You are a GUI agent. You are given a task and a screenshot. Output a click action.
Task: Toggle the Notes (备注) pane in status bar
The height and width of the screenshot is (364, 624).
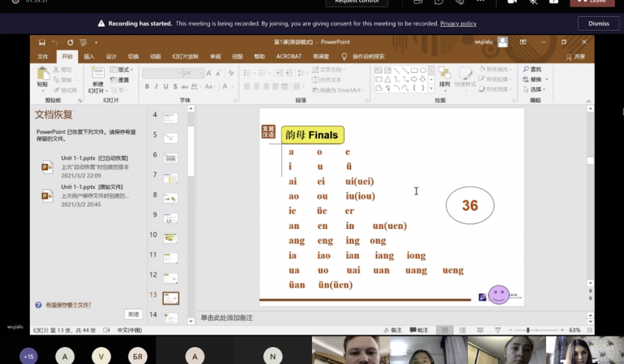pos(393,330)
